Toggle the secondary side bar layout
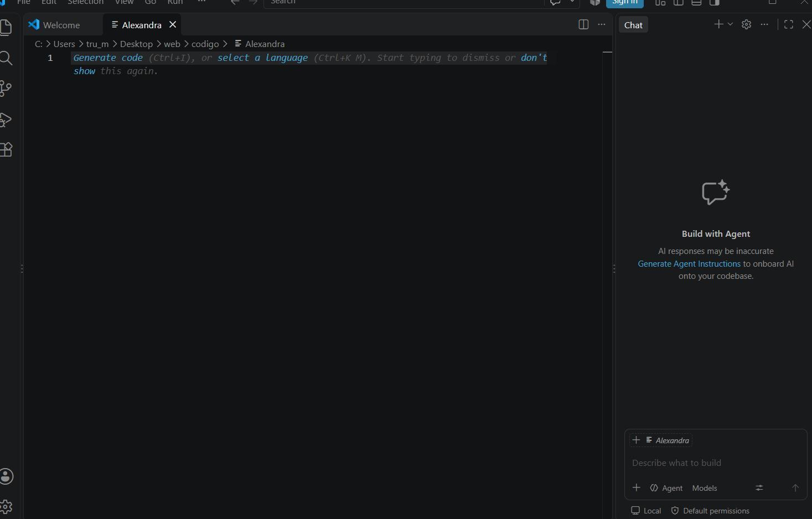The height and width of the screenshot is (519, 812). (x=715, y=2)
